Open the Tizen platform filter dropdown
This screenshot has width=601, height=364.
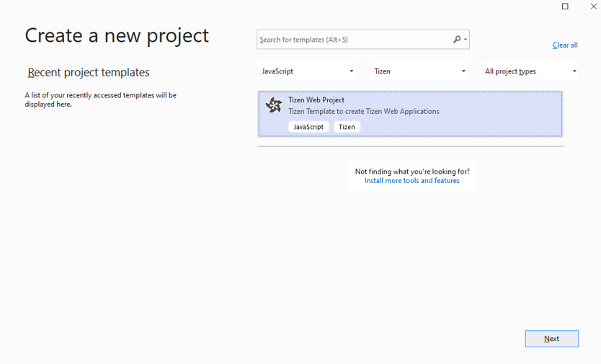click(x=418, y=71)
